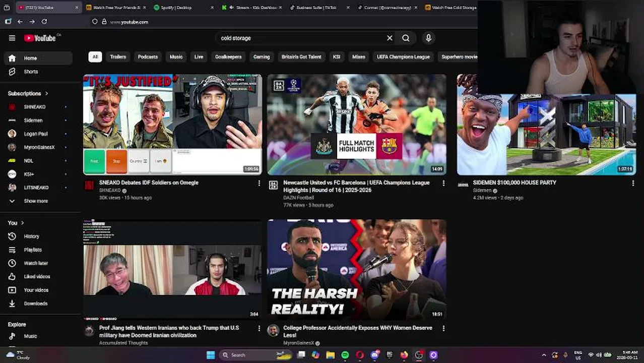Switch to the Cormac tab

point(388,8)
